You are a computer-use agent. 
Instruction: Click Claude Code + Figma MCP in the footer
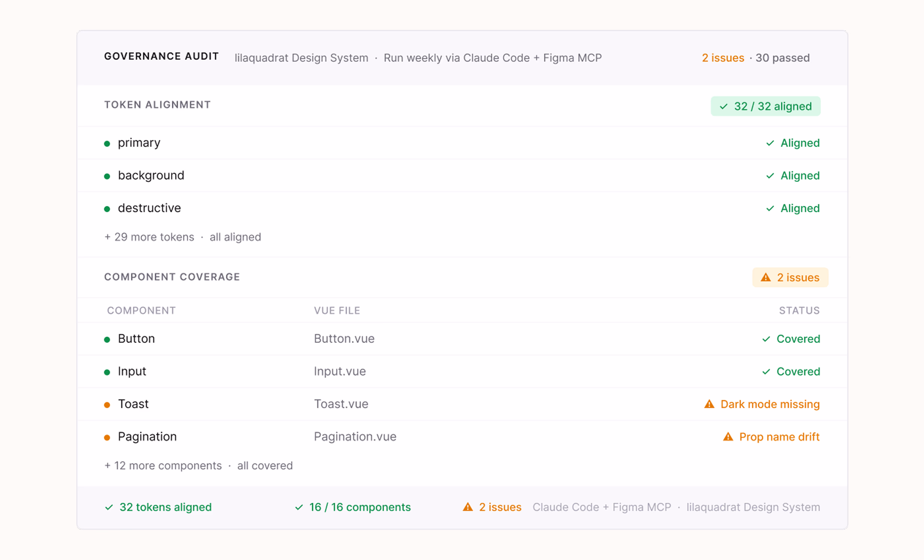602,508
